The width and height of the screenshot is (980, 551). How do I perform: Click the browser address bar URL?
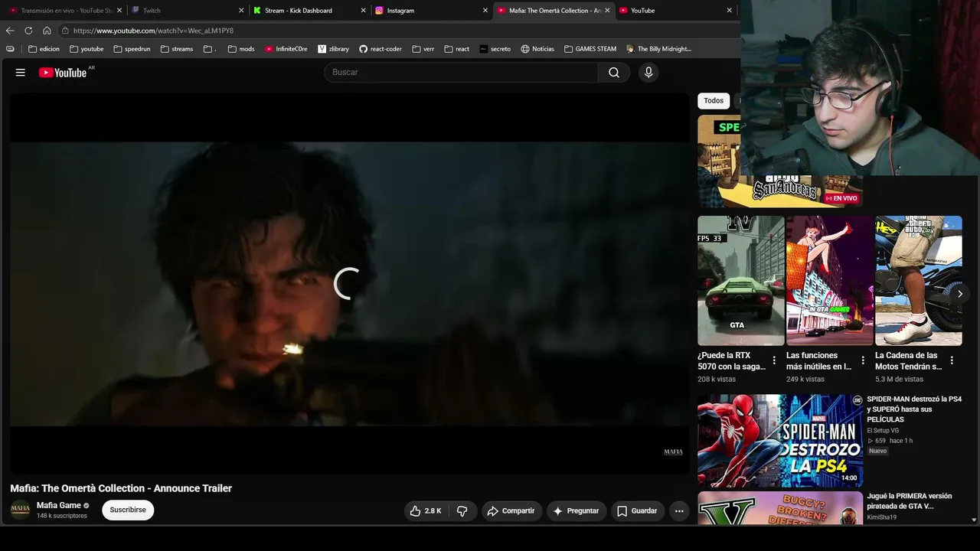click(x=153, y=31)
